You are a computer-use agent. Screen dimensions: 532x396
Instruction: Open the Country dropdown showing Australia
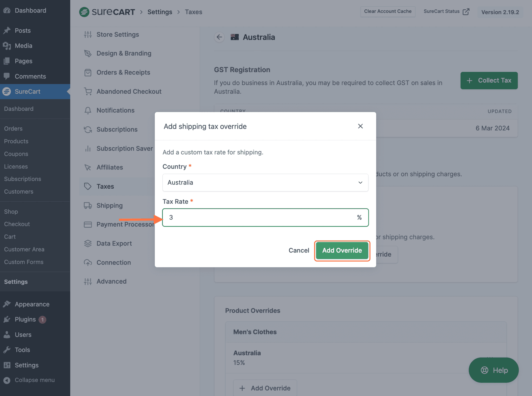(x=265, y=182)
